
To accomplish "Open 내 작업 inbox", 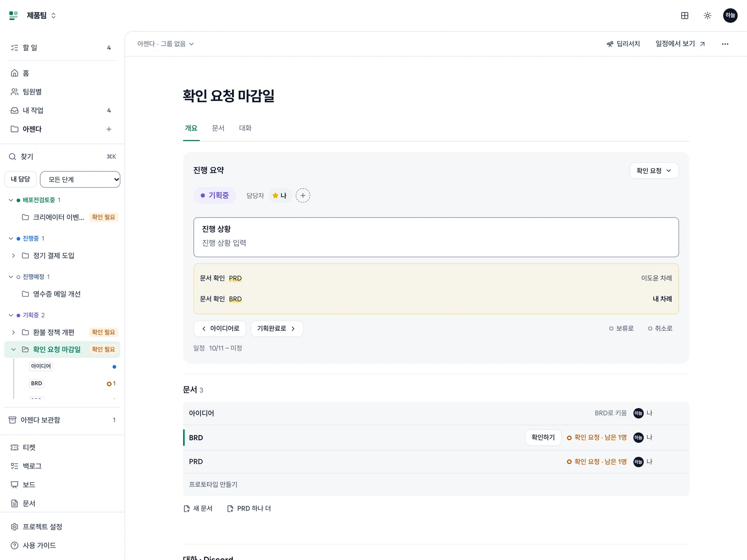I will [63, 111].
